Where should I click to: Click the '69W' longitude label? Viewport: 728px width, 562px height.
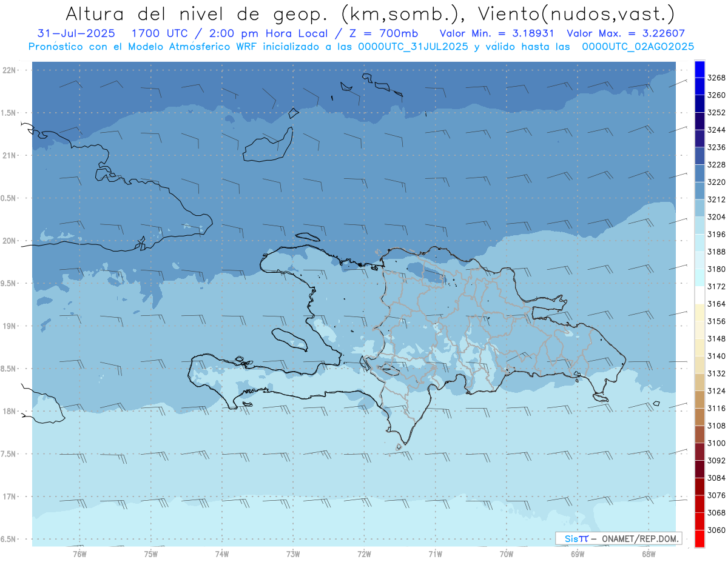[578, 554]
